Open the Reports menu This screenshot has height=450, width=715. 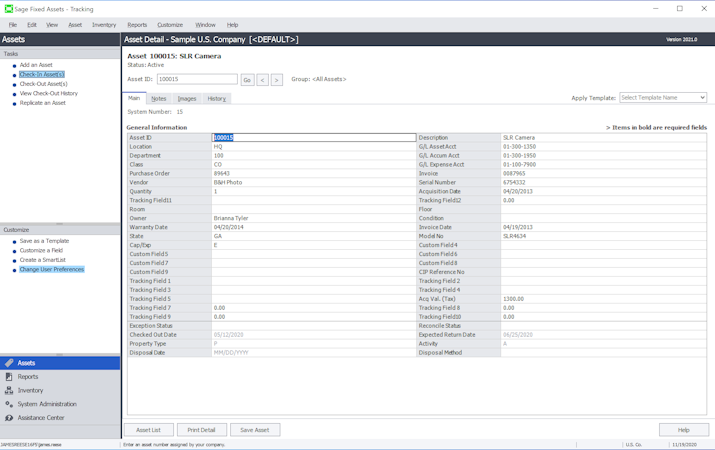pyautogui.click(x=137, y=25)
